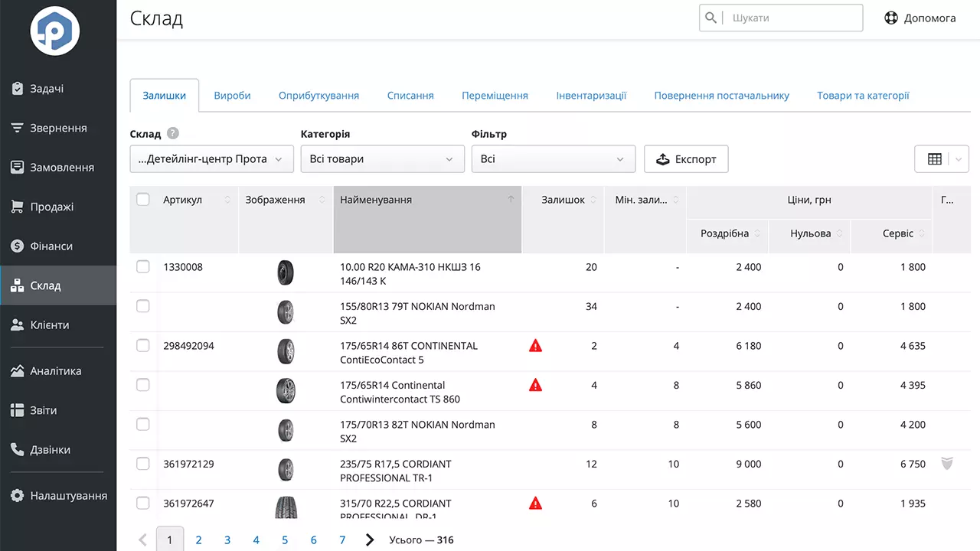The width and height of the screenshot is (980, 551).
Task: Go to page 2
Action: coord(198,540)
